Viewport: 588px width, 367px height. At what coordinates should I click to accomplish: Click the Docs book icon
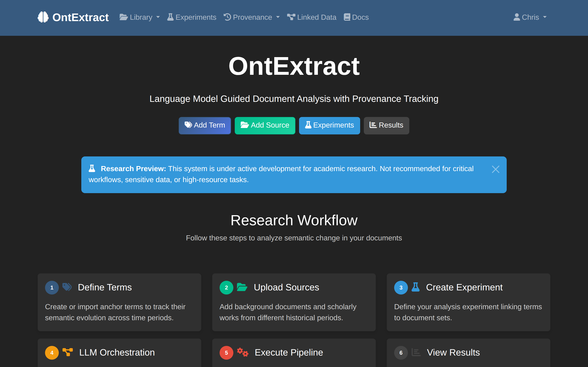[x=347, y=17]
